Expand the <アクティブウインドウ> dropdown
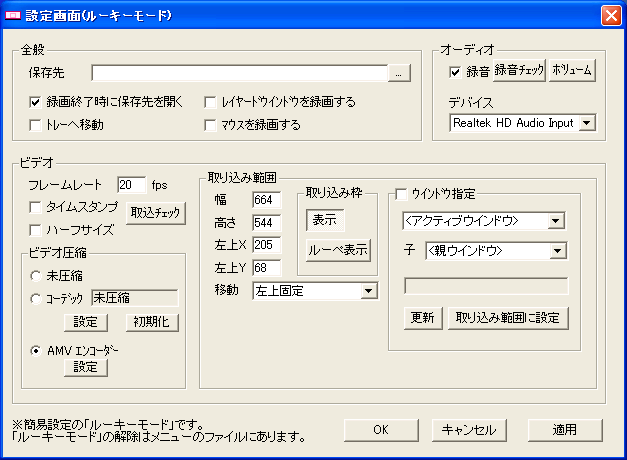The height and width of the screenshot is (460, 627). [556, 221]
